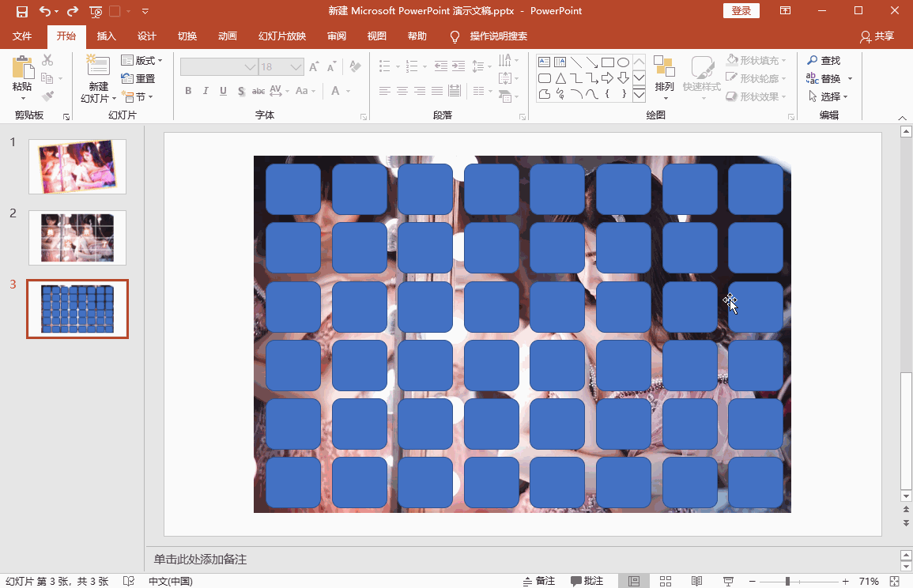
Task: Click the Save icon in quick access toolbar
Action: coord(21,11)
